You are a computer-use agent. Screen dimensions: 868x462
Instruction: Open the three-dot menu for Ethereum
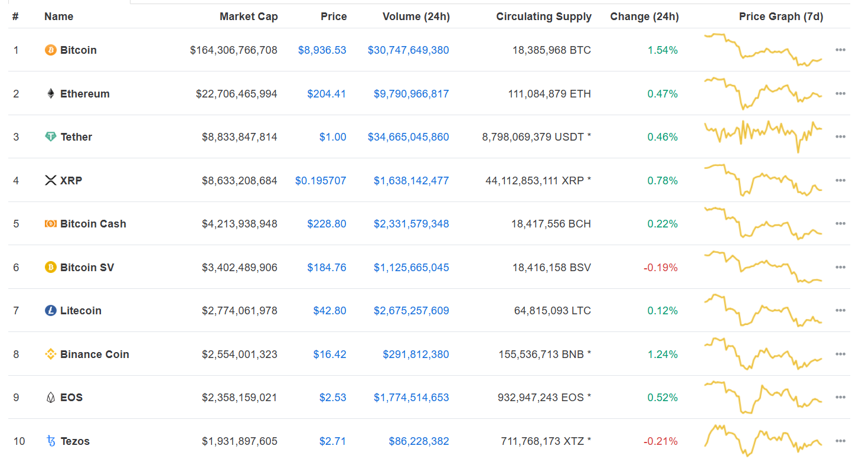841,93
